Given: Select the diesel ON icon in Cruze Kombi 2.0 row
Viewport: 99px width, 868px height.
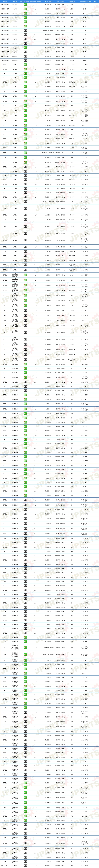Looking at the screenshot, I should click(x=25, y=52).
